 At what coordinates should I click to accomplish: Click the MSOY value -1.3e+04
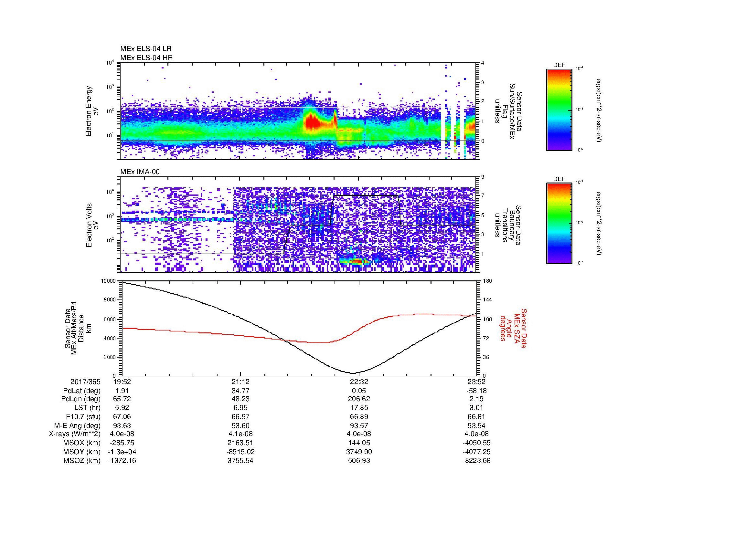click(x=122, y=452)
